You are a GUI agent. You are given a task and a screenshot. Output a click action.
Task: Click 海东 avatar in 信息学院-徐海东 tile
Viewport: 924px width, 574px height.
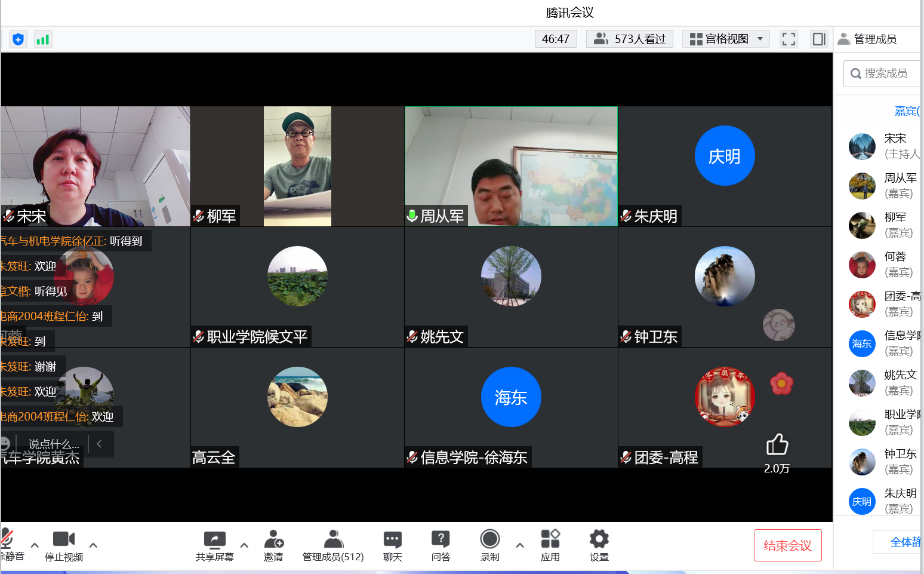point(511,397)
